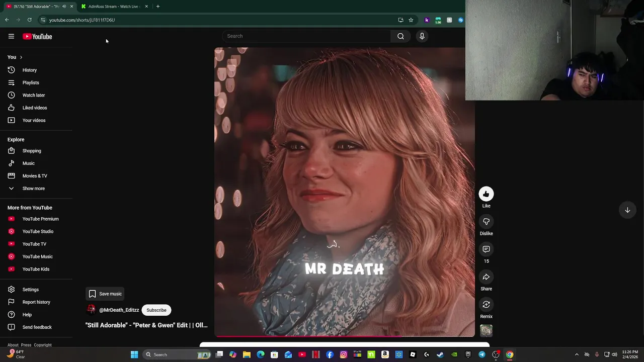Go to the next Short with down arrow

[x=627, y=210]
